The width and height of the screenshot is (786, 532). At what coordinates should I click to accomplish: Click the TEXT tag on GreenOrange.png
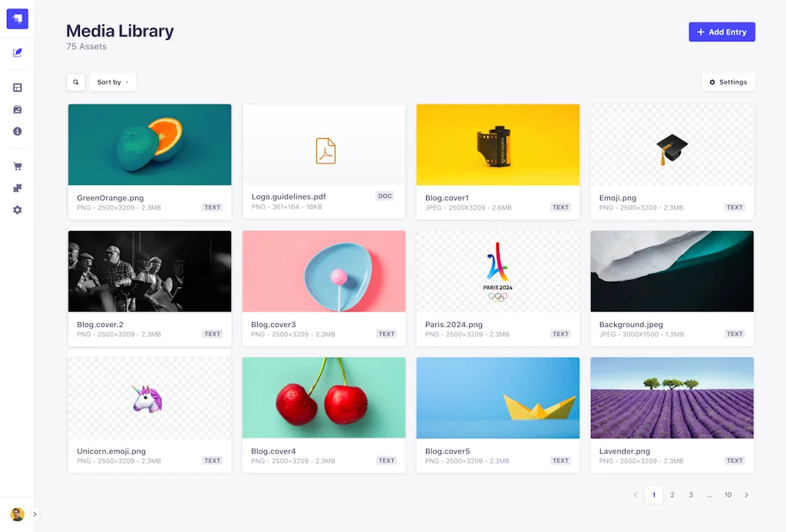pyautogui.click(x=213, y=207)
